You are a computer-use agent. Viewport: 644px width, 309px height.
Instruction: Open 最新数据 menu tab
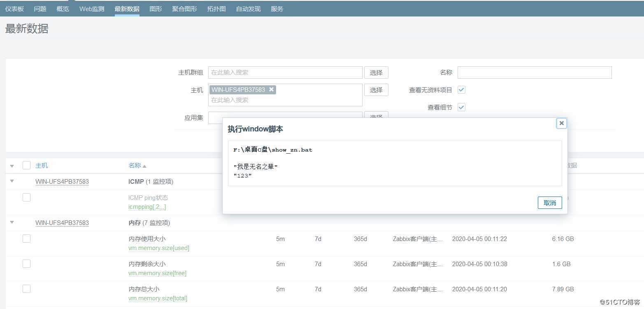click(127, 9)
